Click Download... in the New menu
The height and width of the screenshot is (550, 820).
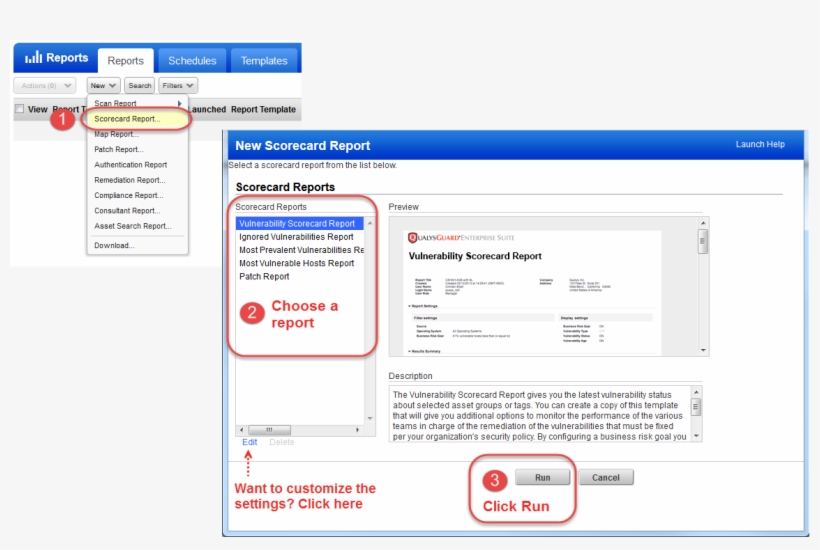pyautogui.click(x=114, y=245)
